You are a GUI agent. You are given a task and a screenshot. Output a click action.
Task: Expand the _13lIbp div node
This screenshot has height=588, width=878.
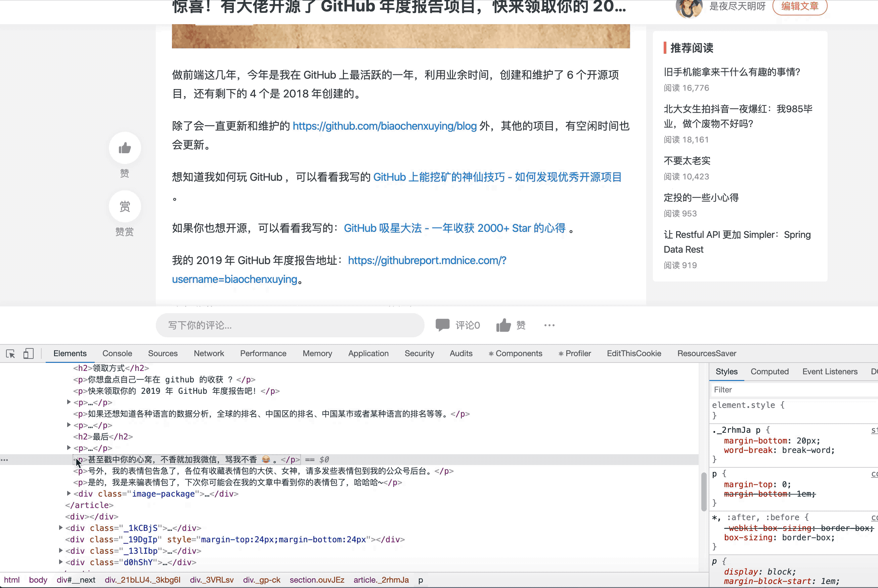tap(61, 550)
